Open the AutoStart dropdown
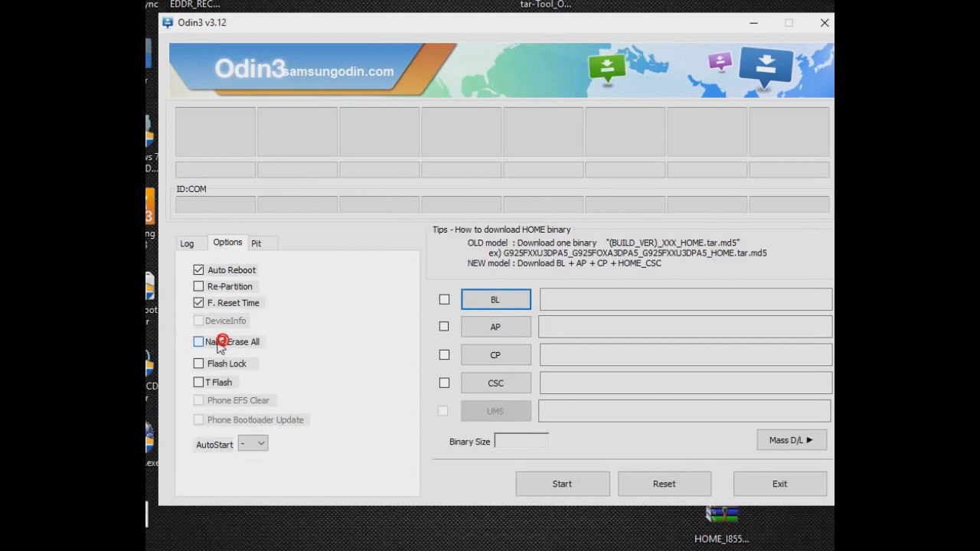The height and width of the screenshot is (551, 980). (253, 443)
